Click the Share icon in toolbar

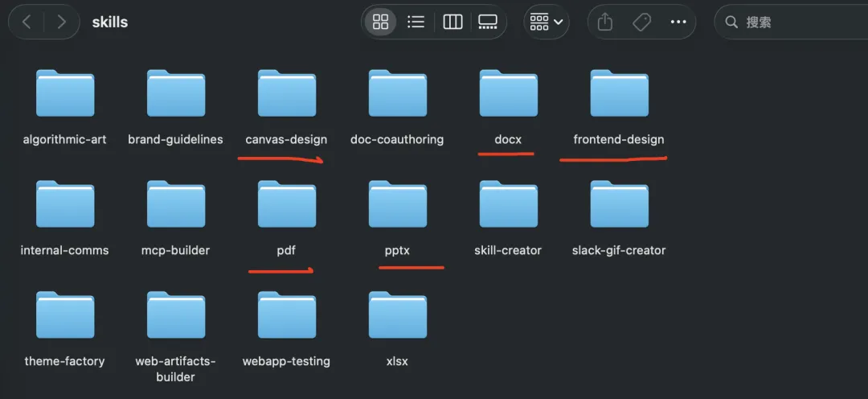605,23
